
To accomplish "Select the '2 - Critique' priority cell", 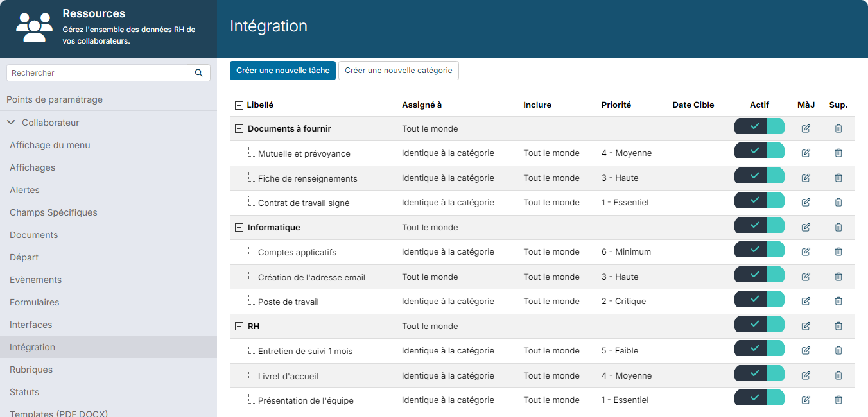I will point(624,301).
